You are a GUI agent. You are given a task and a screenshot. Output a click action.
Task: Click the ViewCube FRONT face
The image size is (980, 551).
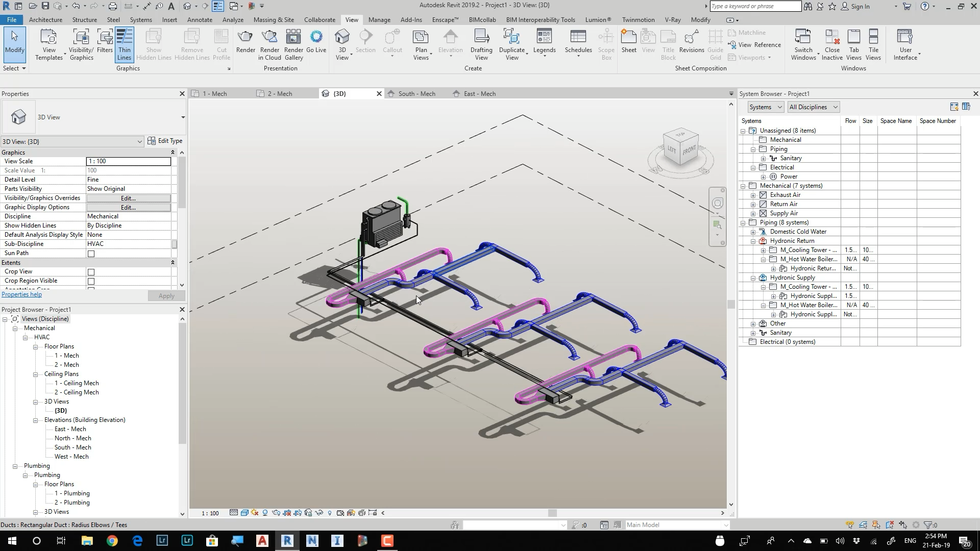point(689,151)
